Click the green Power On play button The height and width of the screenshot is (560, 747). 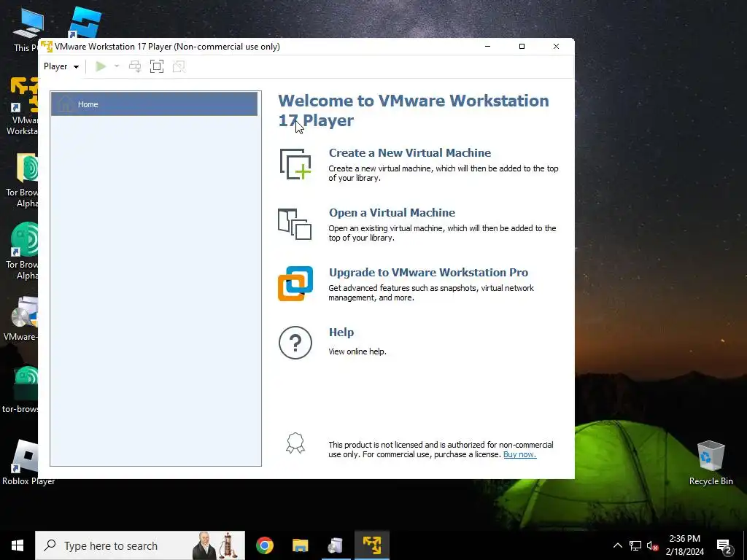coord(101,66)
